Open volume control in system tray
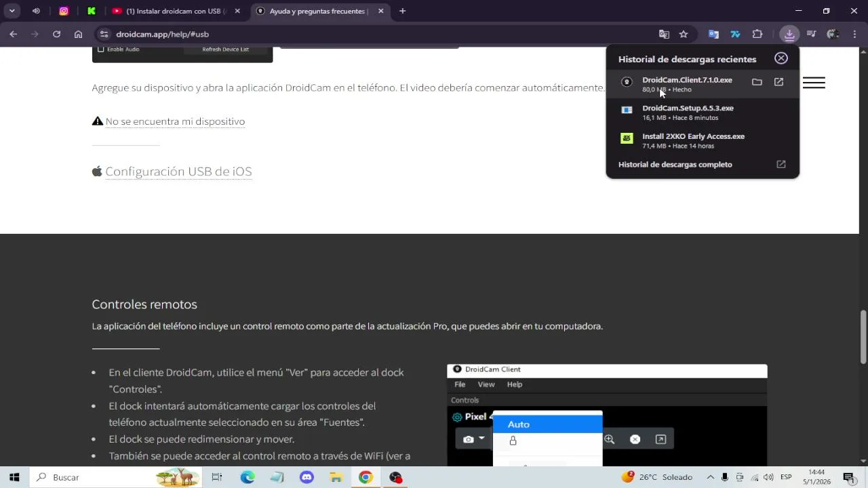The height and width of the screenshot is (488, 868). pyautogui.click(x=770, y=477)
